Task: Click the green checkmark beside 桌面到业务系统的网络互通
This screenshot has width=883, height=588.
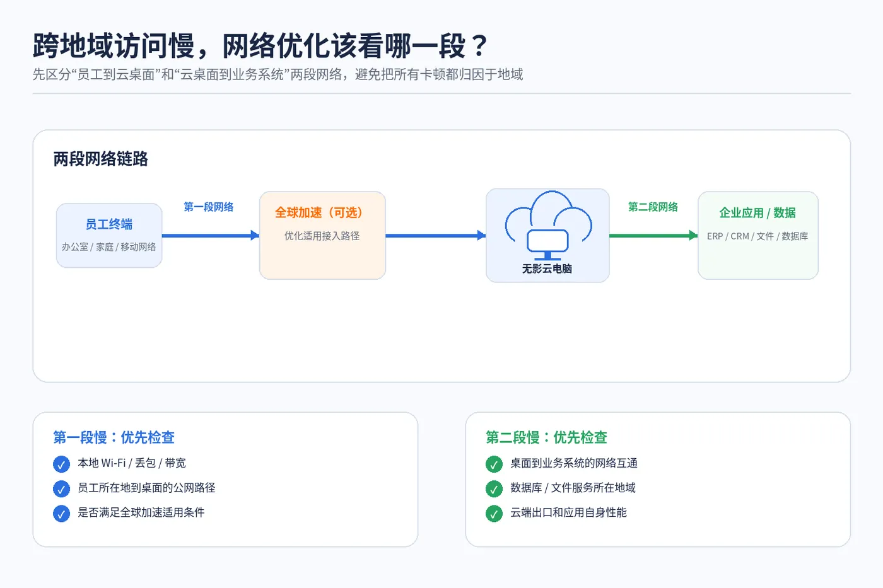Action: pos(494,464)
